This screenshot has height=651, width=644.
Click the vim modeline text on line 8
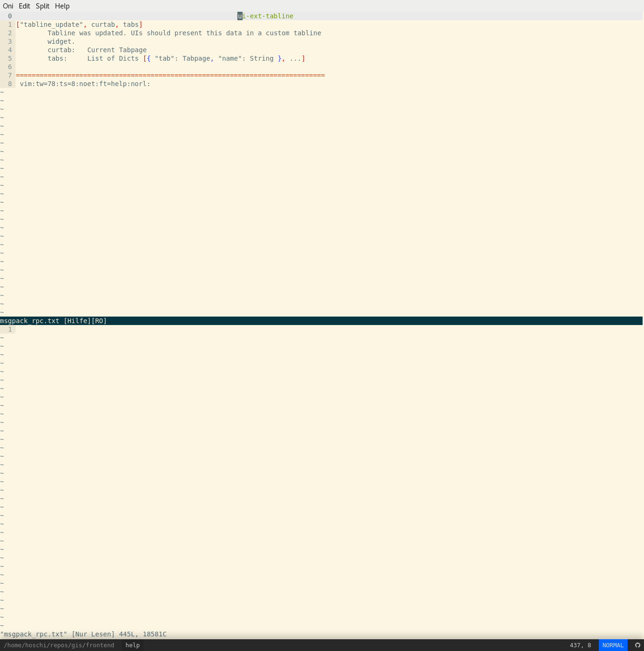tap(84, 84)
